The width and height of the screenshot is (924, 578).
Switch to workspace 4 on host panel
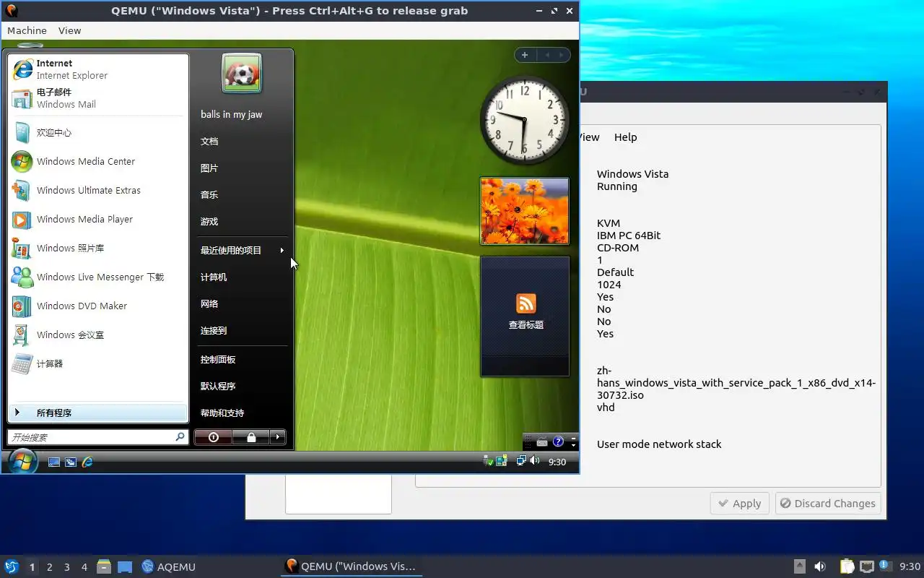[x=84, y=567]
